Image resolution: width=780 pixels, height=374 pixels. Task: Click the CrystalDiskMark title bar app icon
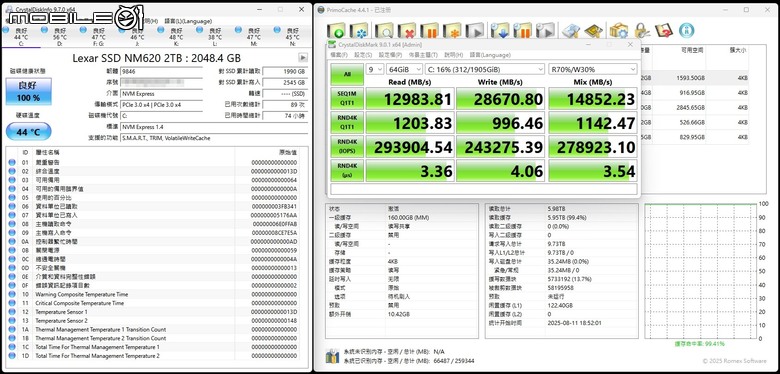point(332,45)
